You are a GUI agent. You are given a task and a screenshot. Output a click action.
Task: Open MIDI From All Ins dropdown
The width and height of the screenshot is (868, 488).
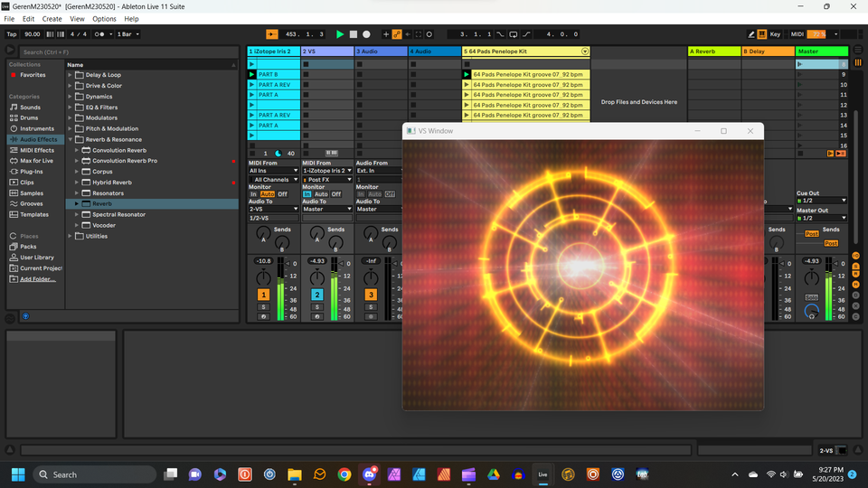(273, 171)
